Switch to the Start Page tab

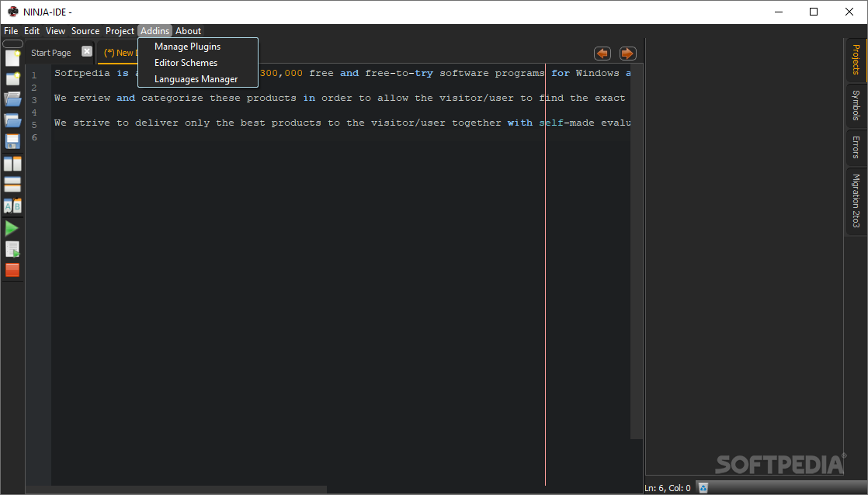pos(51,53)
